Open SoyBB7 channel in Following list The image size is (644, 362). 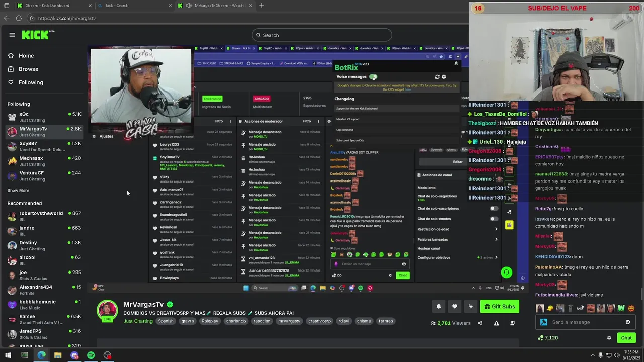pyautogui.click(x=44, y=146)
